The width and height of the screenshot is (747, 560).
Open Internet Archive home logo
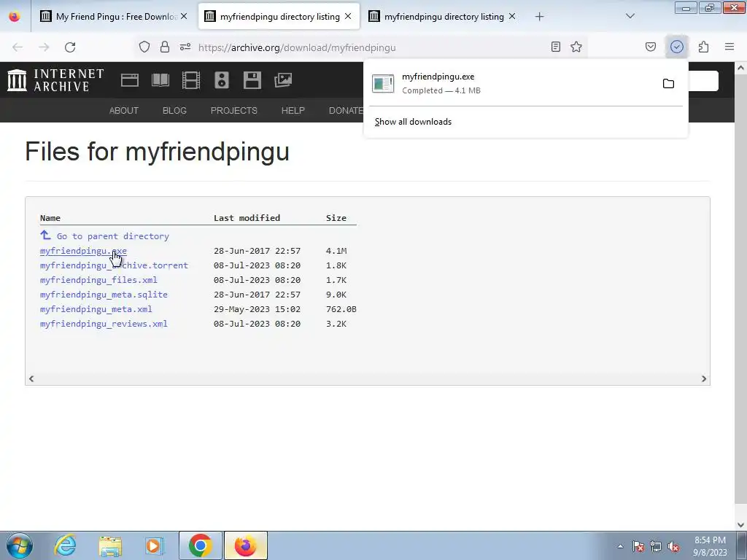pos(55,80)
